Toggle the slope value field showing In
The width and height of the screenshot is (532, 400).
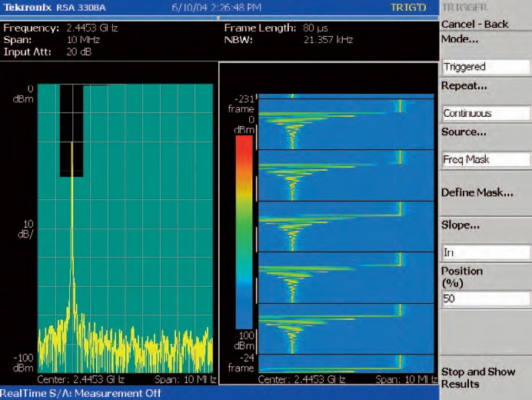pos(485,252)
